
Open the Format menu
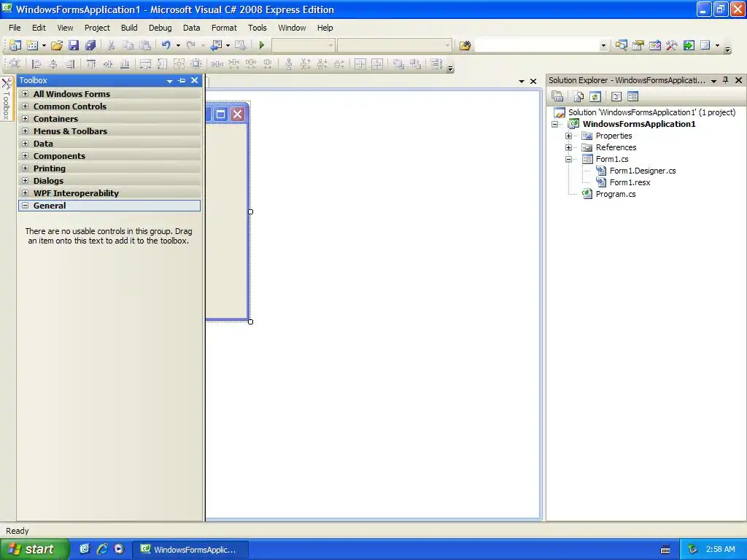tap(224, 28)
